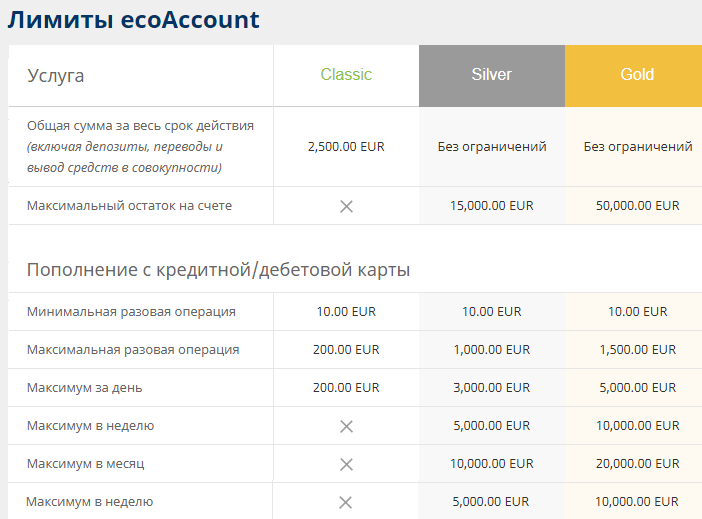Select the yellow Gold column header
702x519 pixels.
point(637,75)
